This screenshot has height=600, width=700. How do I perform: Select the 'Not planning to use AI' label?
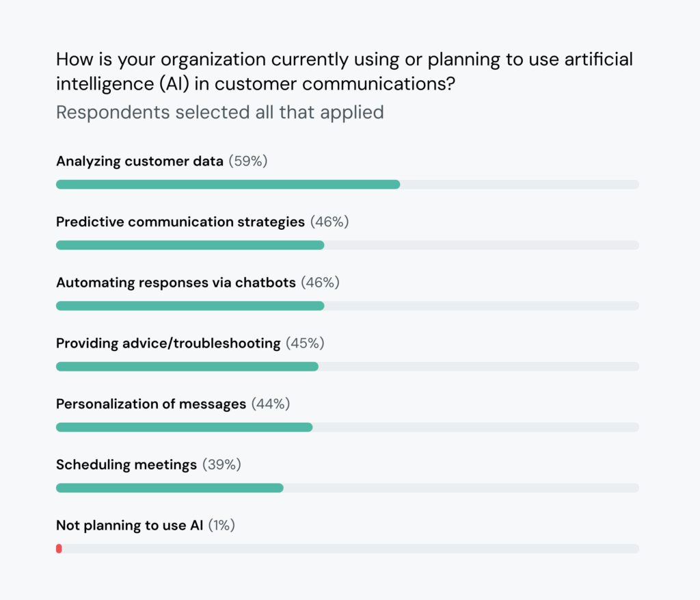click(129, 525)
